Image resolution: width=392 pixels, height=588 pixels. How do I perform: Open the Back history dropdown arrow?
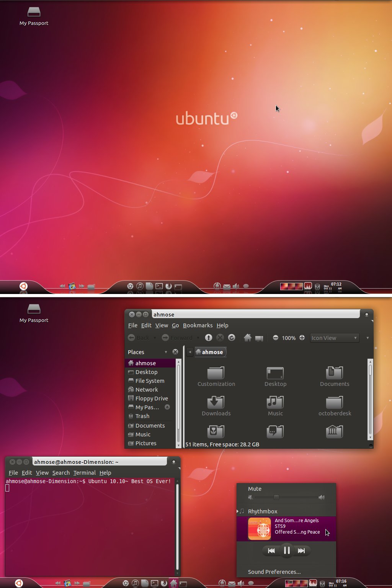tap(155, 338)
